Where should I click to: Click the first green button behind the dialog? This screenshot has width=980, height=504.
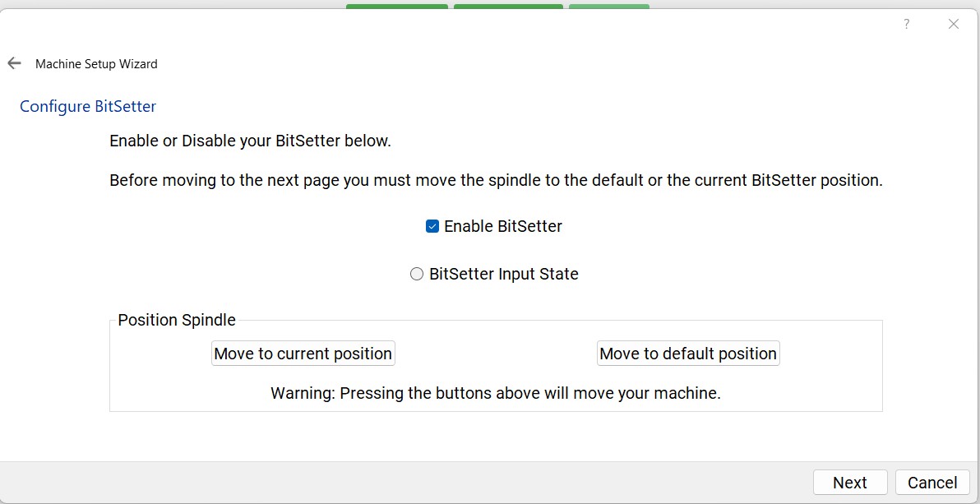click(396, 7)
